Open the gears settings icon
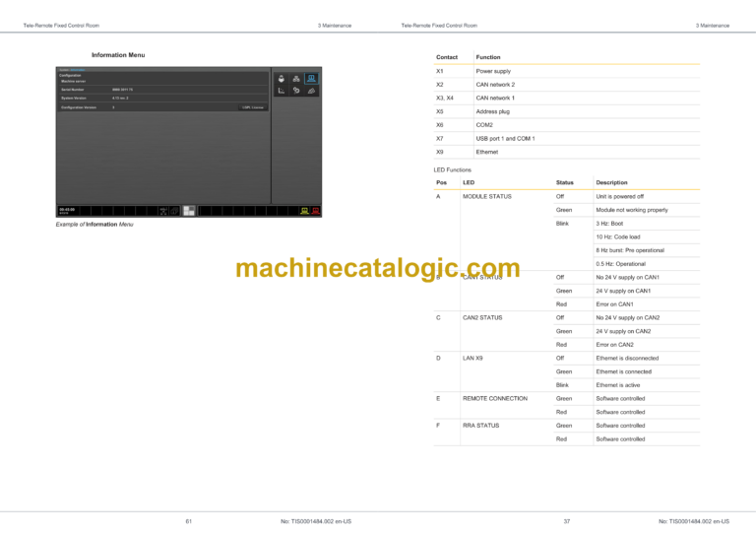Viewport: 756px width, 535px height. (x=296, y=91)
